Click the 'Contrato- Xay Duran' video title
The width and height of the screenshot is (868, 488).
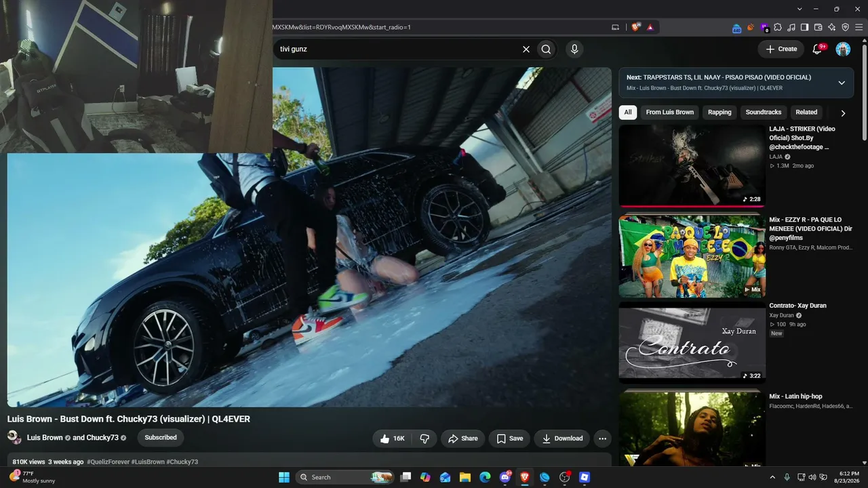point(797,306)
